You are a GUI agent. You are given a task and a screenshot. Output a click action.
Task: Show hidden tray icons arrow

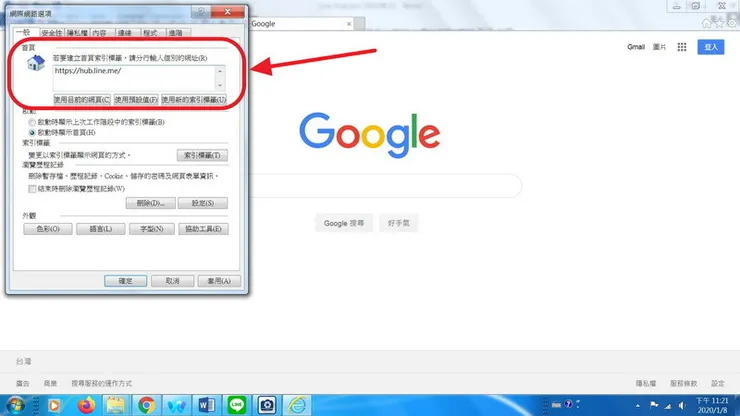(638, 406)
